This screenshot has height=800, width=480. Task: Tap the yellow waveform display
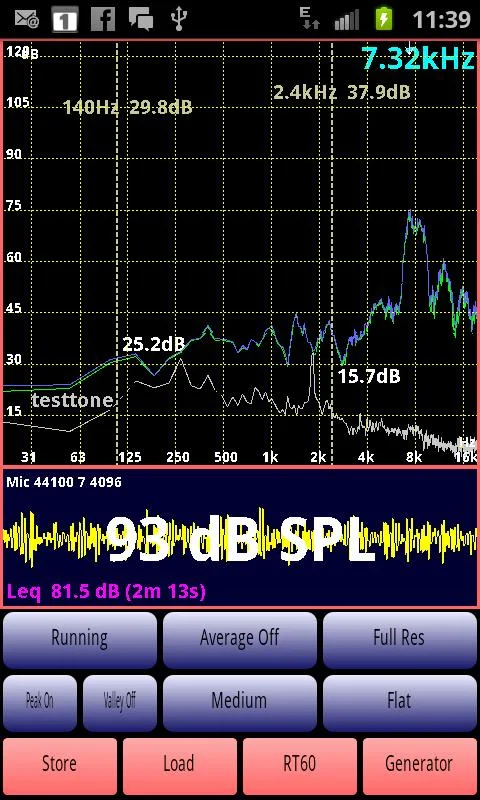click(x=240, y=538)
